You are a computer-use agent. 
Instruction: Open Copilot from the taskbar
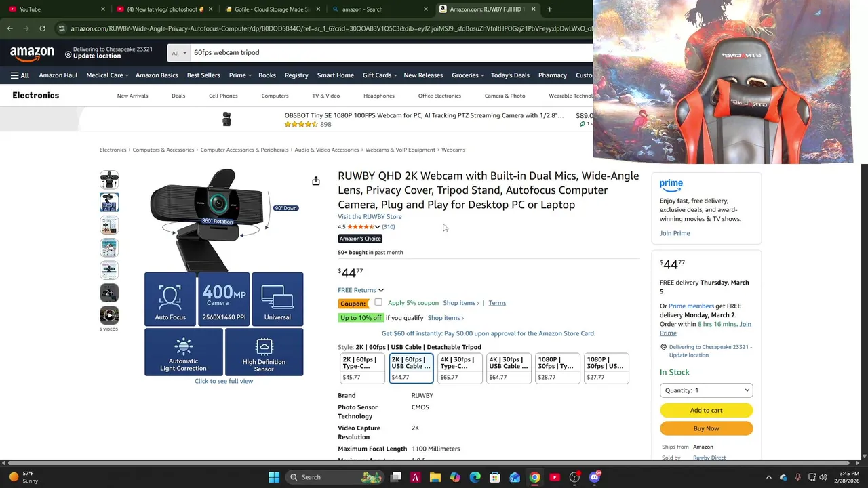pyautogui.click(x=455, y=477)
